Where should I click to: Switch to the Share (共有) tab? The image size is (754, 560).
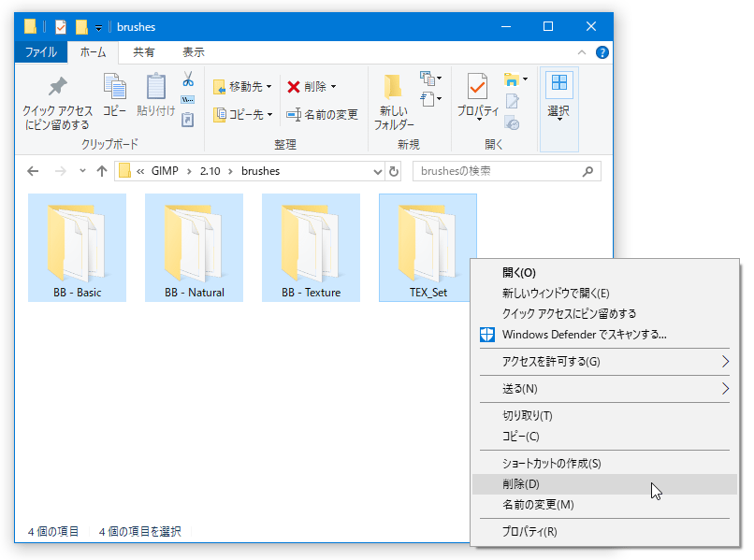coord(144,52)
